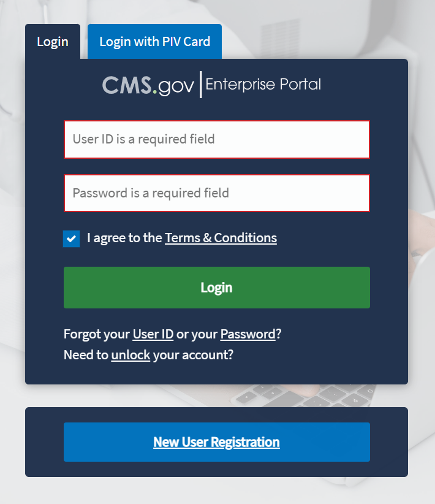Start New User Registration
This screenshot has width=435, height=504.
point(216,442)
